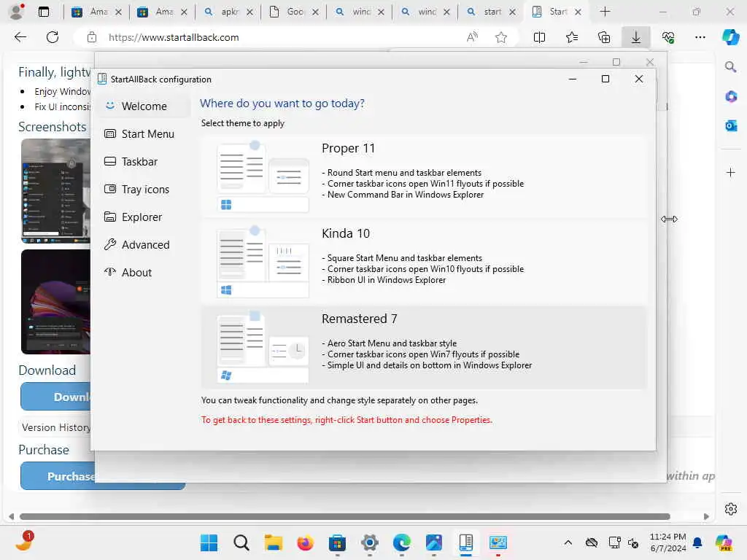Apply the Kinda 10 theme
This screenshot has height=560, width=747.
(424, 262)
